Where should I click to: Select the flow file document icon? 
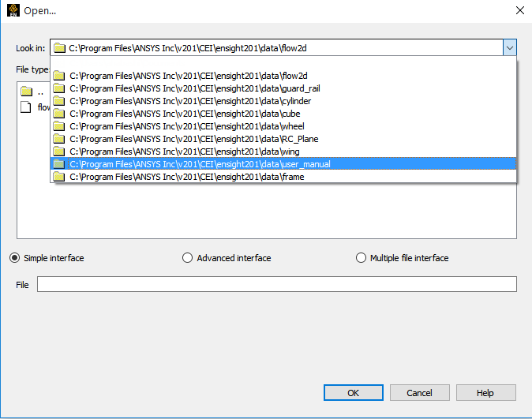[26, 107]
